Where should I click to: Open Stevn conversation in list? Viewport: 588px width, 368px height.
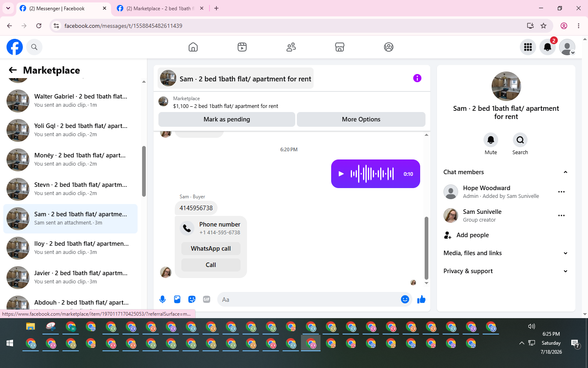[x=70, y=189]
